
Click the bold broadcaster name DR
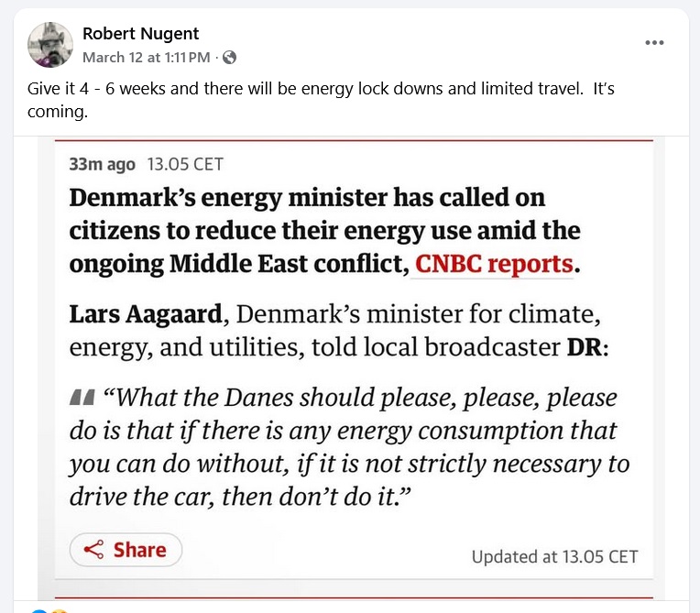pyautogui.click(x=576, y=348)
